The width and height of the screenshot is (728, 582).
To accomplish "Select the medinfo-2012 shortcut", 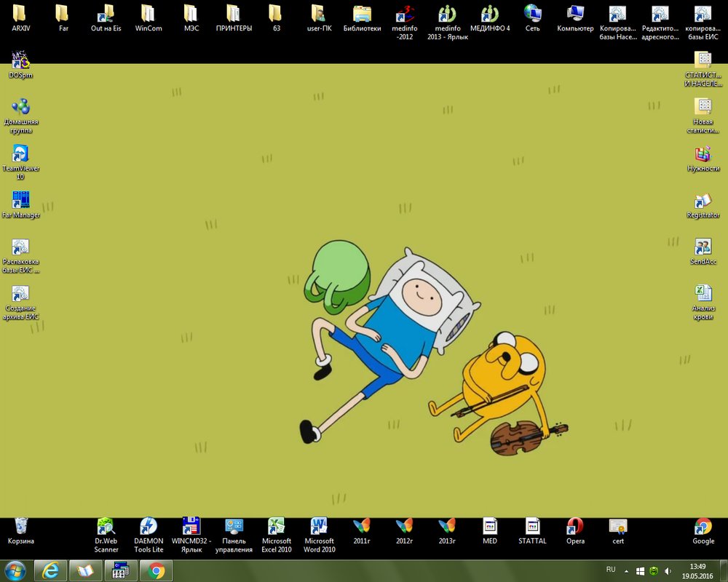I will [405, 23].
